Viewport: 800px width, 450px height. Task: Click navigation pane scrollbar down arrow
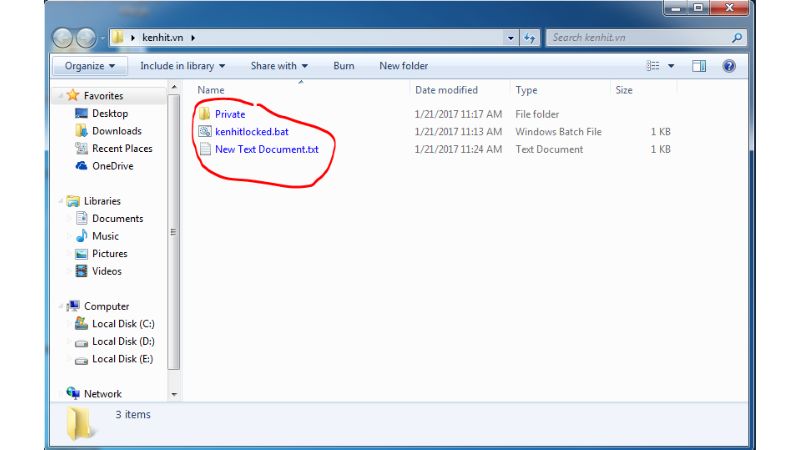pyautogui.click(x=174, y=394)
